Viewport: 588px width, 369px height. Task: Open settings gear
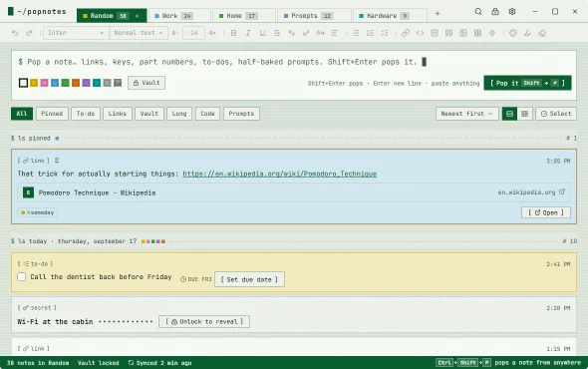(x=512, y=12)
